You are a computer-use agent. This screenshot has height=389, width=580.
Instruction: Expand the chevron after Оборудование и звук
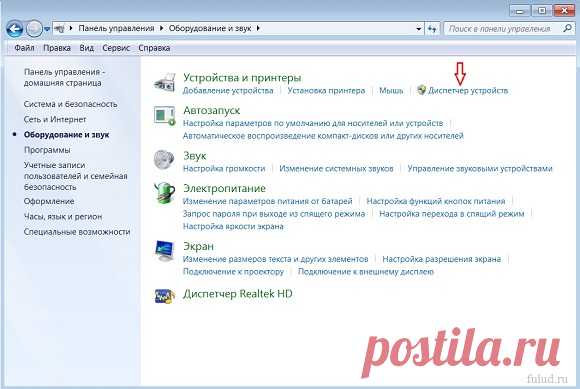(x=258, y=28)
